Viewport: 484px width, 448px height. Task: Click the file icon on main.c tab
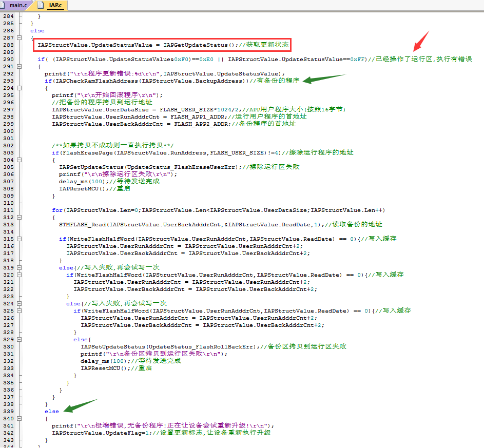2,5
